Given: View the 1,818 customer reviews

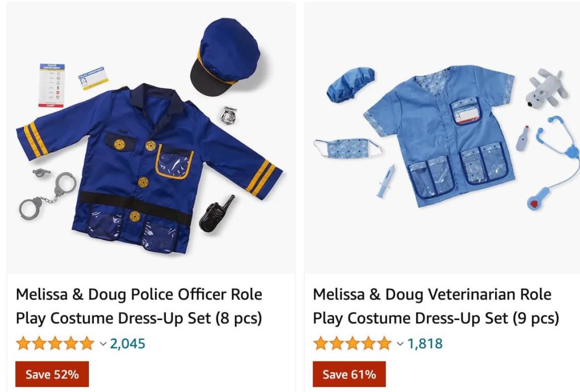Looking at the screenshot, I should (425, 343).
